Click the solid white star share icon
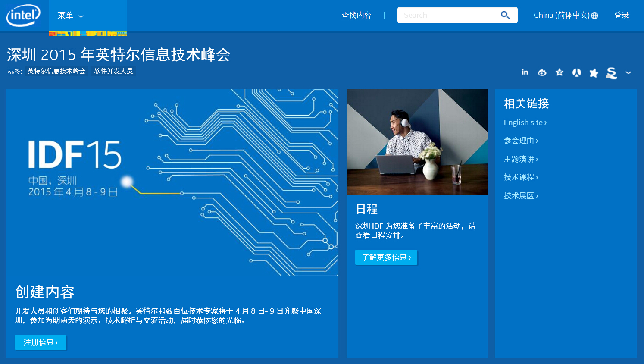This screenshot has width=644, height=364. pos(594,73)
